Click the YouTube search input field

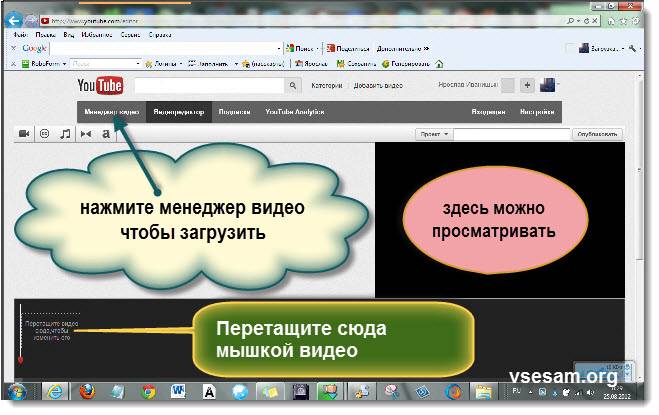coord(208,86)
